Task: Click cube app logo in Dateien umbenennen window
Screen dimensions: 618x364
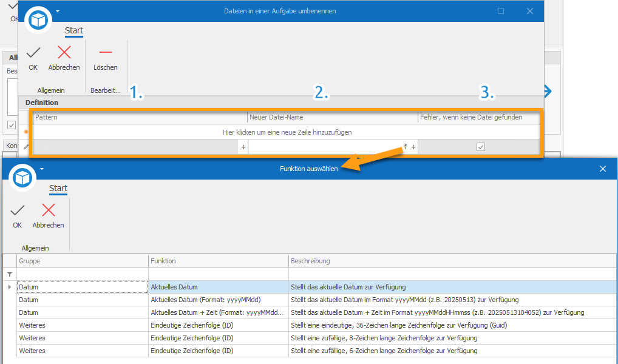Action: [x=38, y=20]
